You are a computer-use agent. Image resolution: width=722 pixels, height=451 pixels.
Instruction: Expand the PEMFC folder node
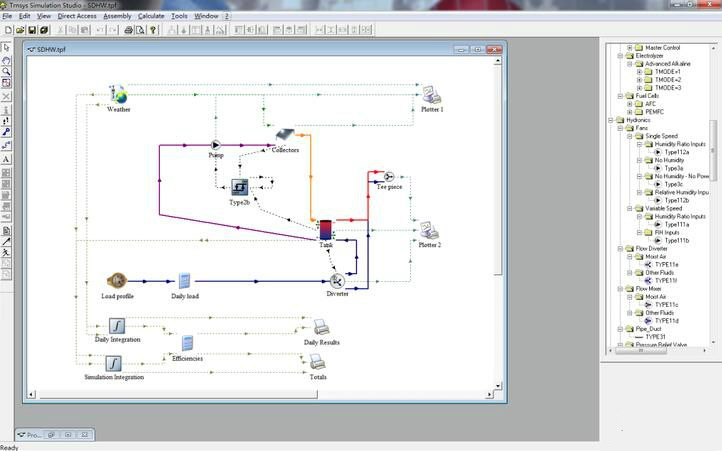pyautogui.click(x=630, y=112)
